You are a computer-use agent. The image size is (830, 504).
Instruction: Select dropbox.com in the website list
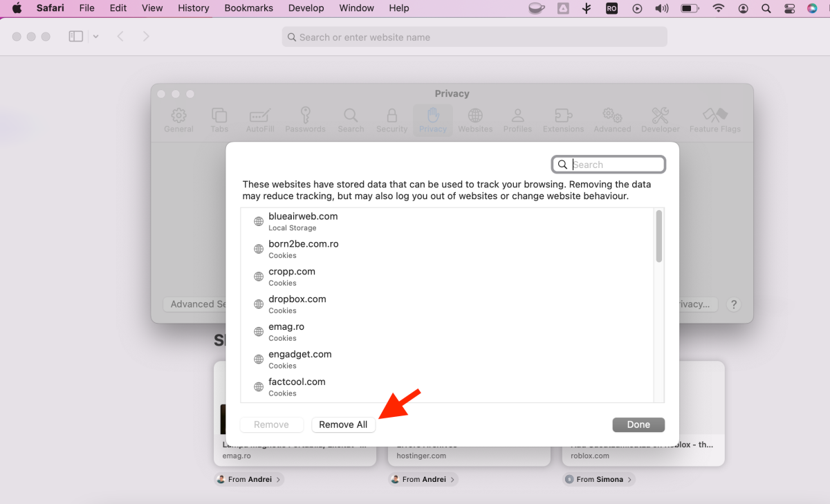[297, 304]
